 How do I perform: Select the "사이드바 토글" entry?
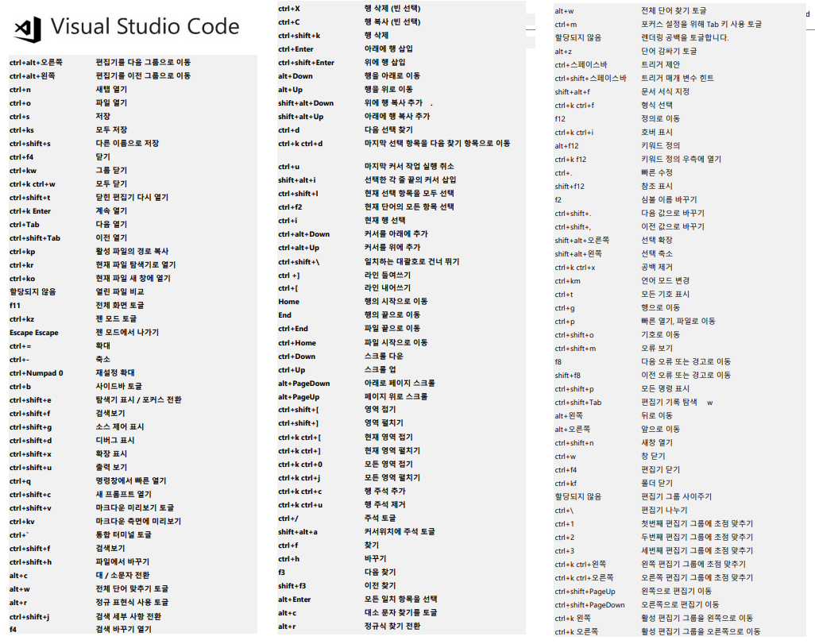(118, 386)
